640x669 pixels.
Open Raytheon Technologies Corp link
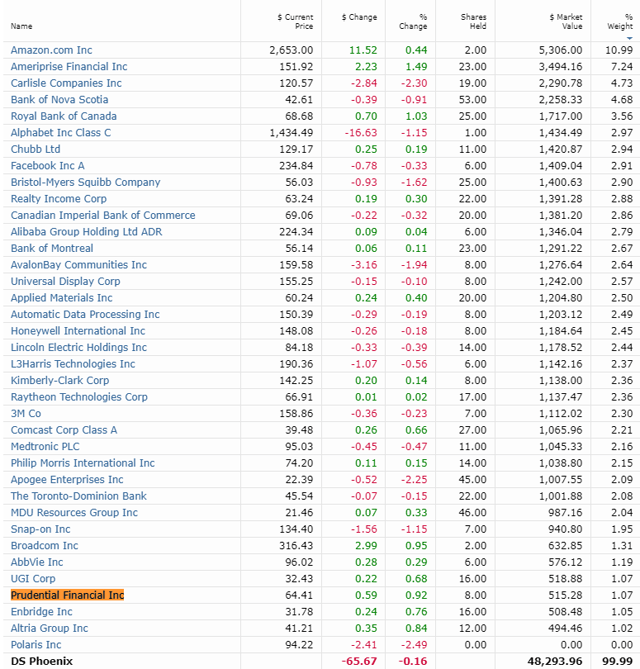coord(79,397)
